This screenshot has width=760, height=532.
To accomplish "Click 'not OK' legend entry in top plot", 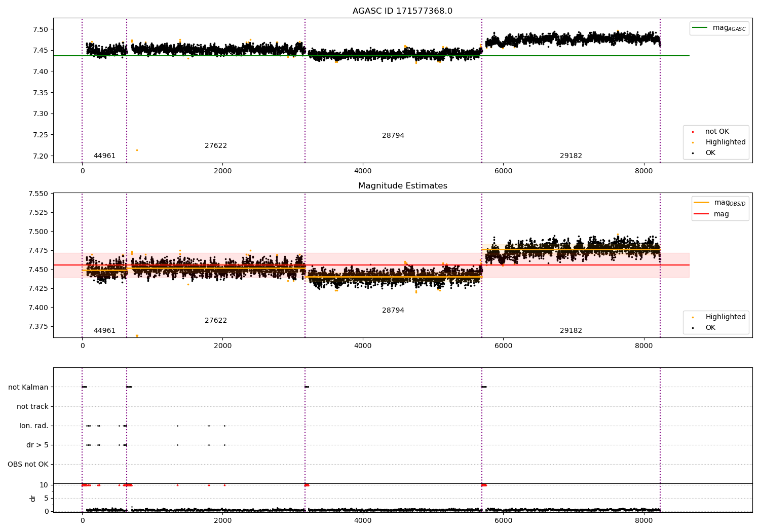I will coord(717,132).
